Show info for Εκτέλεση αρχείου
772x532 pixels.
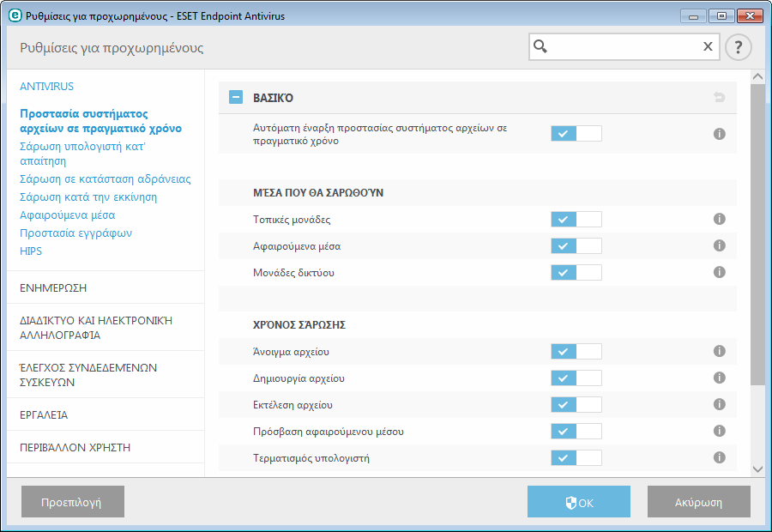[x=720, y=404]
